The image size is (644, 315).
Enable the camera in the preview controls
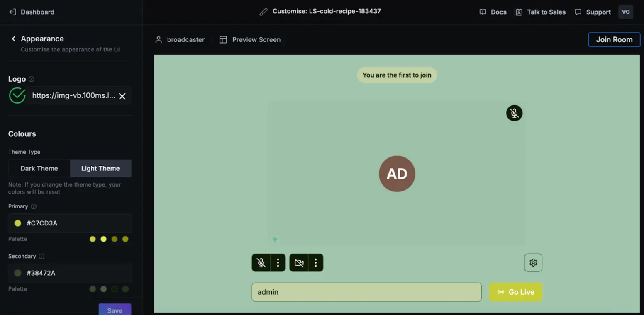click(x=299, y=262)
